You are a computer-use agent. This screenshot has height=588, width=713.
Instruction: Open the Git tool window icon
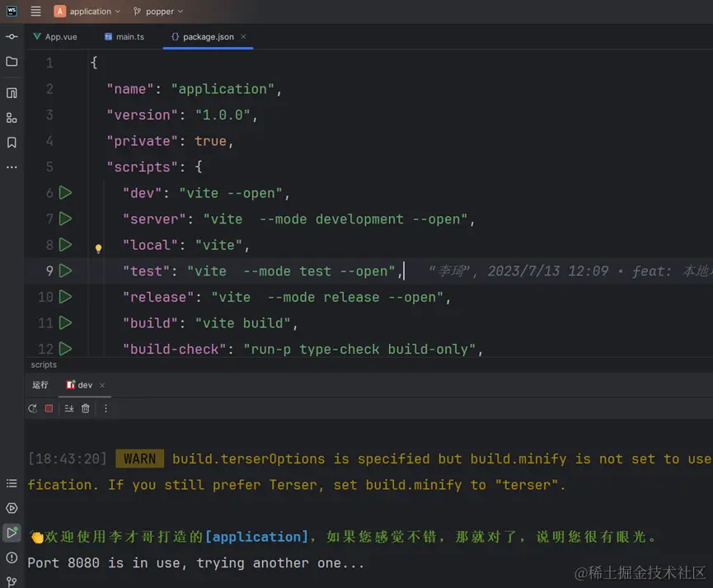(x=12, y=581)
